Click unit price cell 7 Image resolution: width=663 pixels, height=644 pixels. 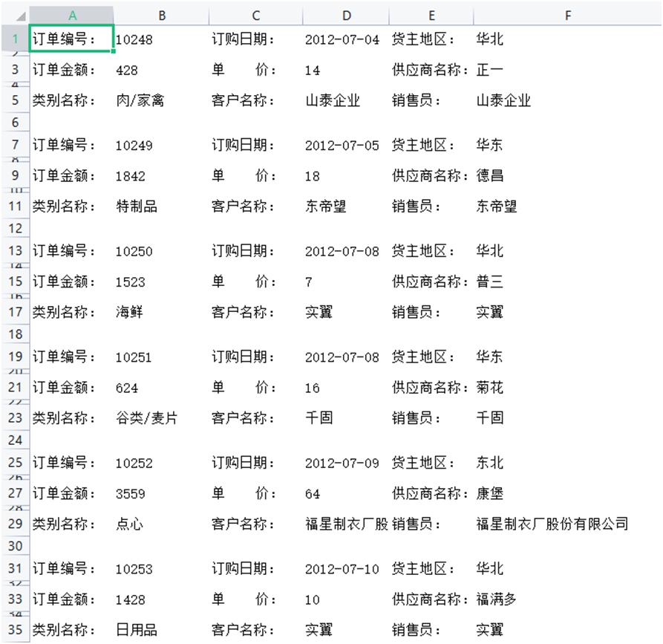click(345, 282)
